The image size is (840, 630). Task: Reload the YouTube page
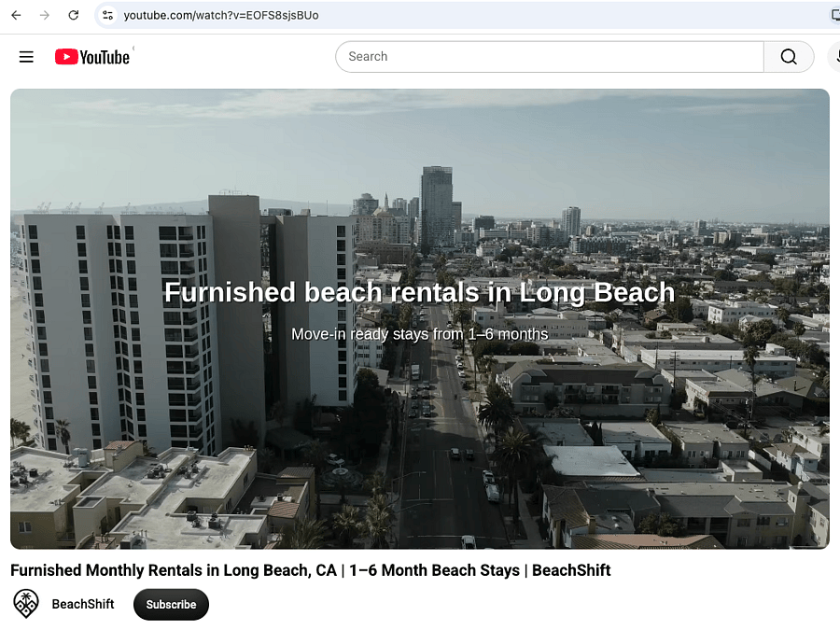[74, 15]
